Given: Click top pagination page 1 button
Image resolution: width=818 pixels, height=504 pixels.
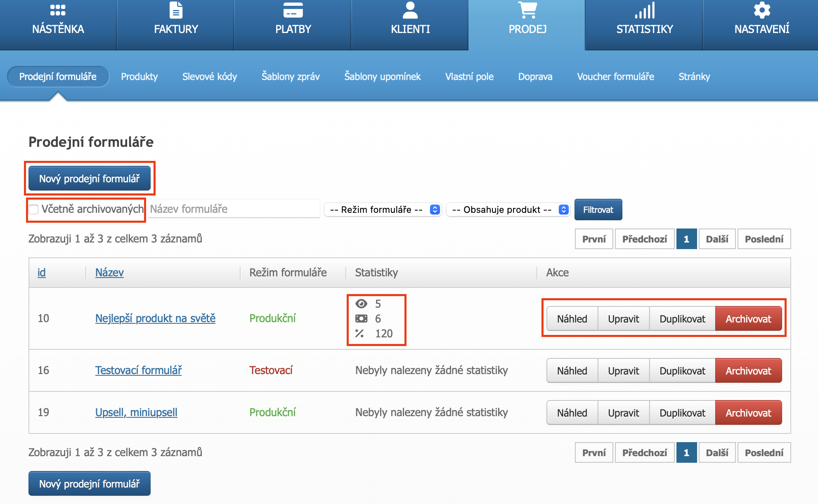Looking at the screenshot, I should [x=686, y=239].
